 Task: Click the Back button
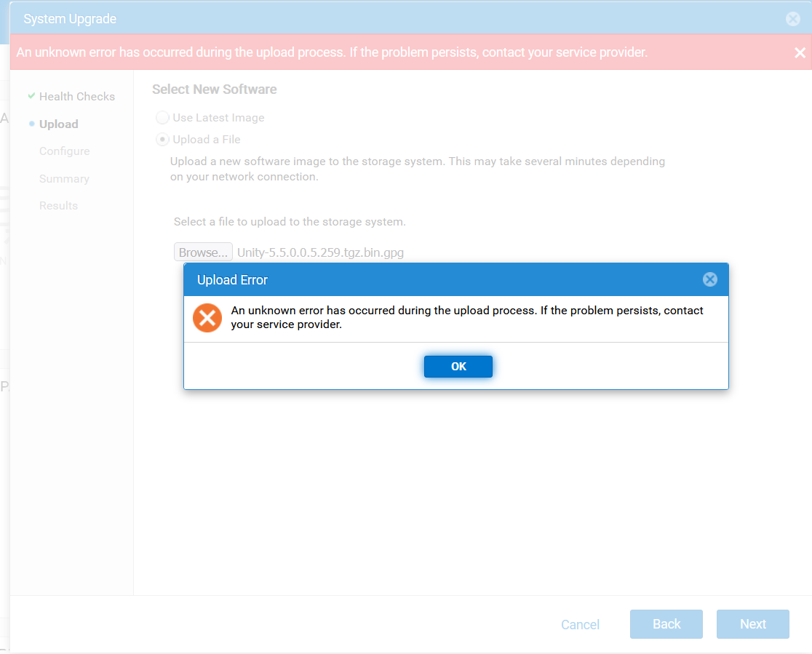coord(666,623)
